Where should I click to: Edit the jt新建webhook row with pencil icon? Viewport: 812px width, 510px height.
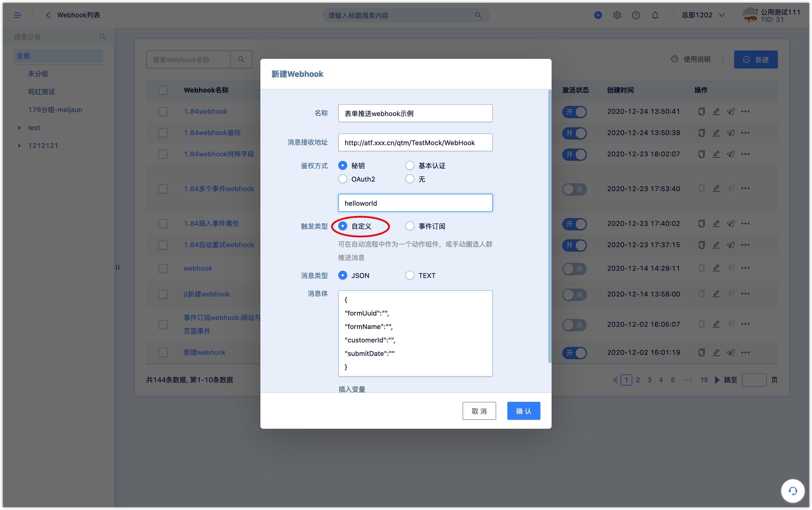point(716,293)
